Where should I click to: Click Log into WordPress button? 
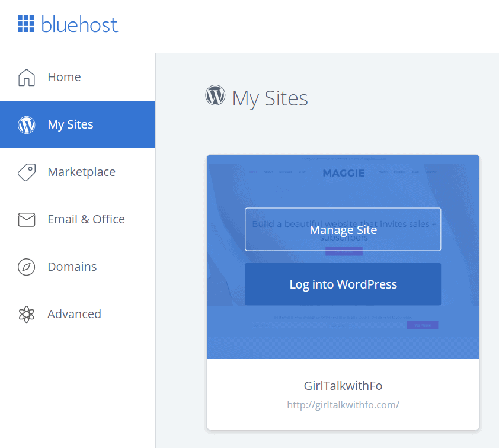343,284
